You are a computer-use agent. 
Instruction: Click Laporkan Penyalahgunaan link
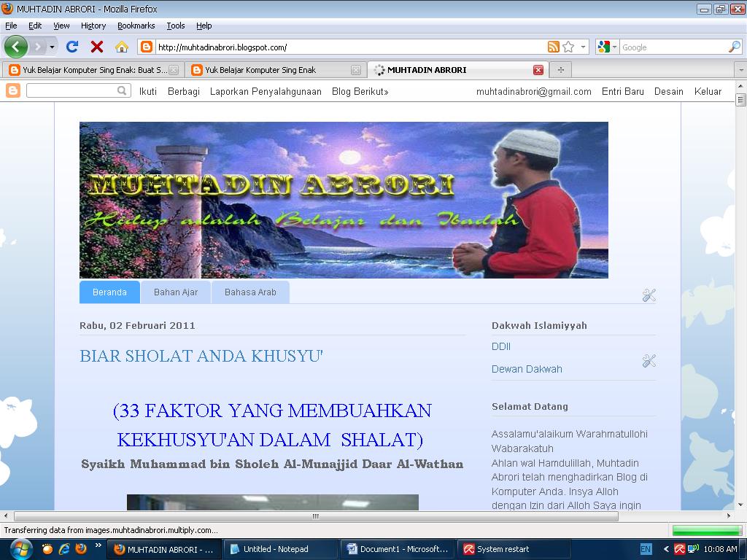click(266, 91)
